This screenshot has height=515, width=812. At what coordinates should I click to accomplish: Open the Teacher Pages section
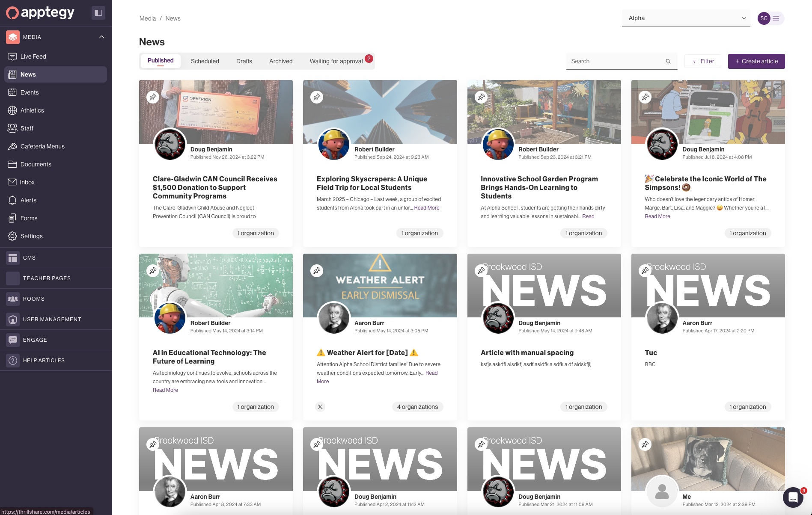point(56,278)
